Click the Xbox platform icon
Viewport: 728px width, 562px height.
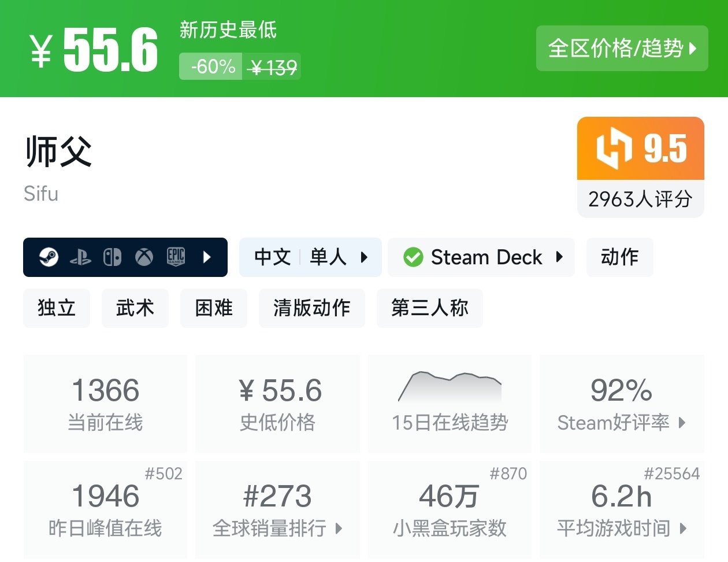[144, 257]
